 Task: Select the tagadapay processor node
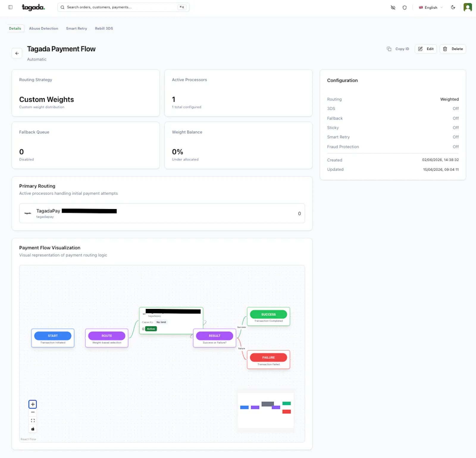point(171,321)
